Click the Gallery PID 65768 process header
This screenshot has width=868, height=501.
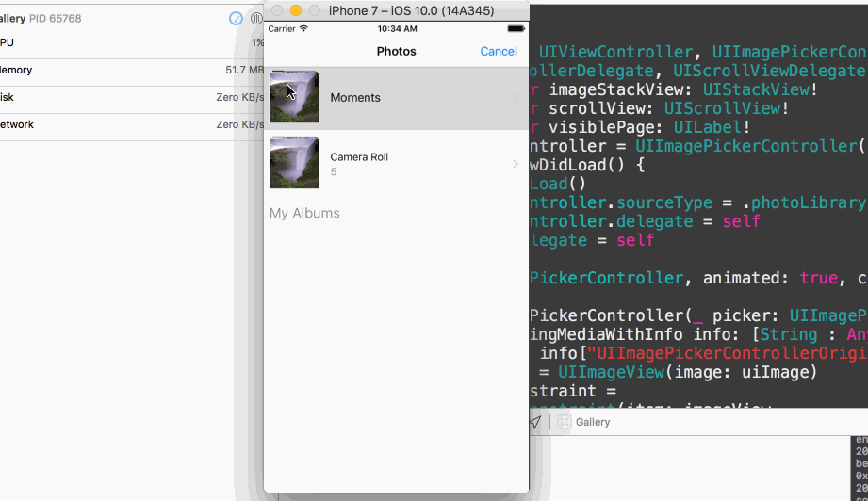point(41,18)
